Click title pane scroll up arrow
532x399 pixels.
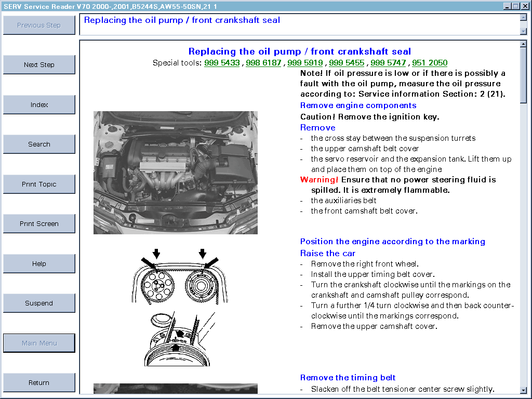[x=523, y=18]
